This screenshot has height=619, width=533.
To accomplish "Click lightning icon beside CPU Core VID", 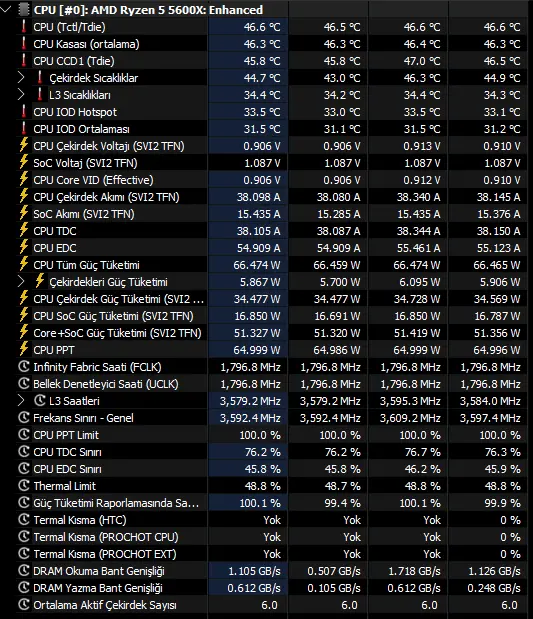I will (24, 179).
